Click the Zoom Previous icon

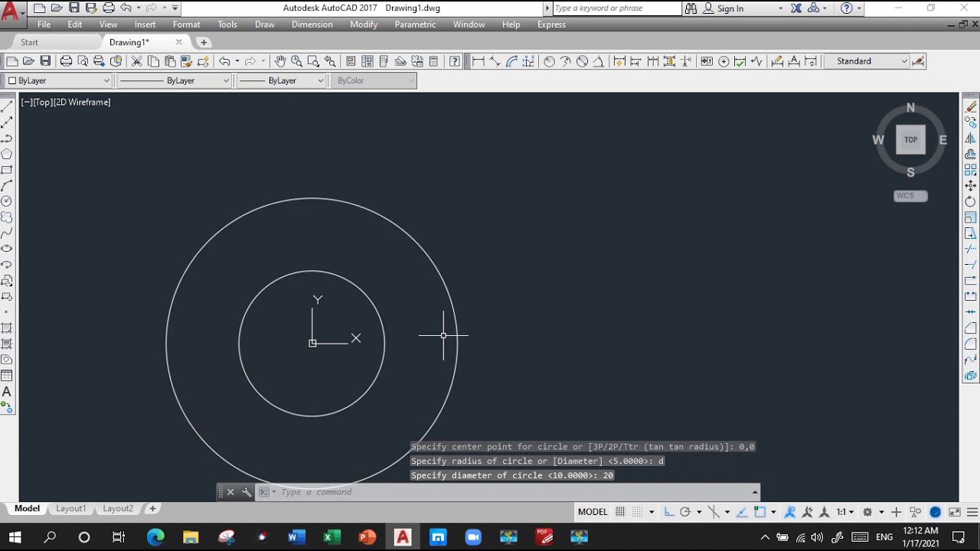[x=330, y=61]
